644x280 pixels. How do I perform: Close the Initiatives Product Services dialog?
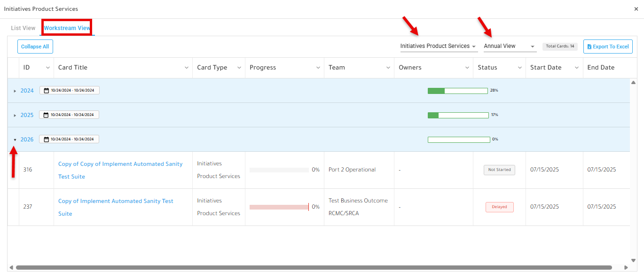point(636,9)
